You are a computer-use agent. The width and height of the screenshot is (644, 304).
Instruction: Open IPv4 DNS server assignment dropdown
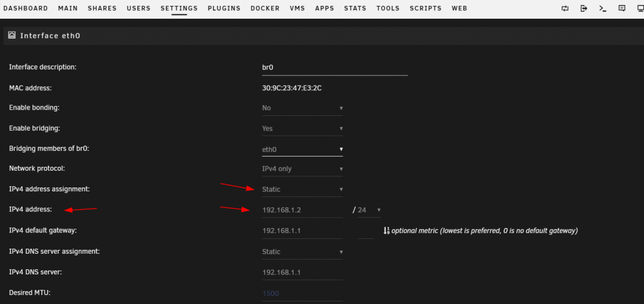[302, 251]
